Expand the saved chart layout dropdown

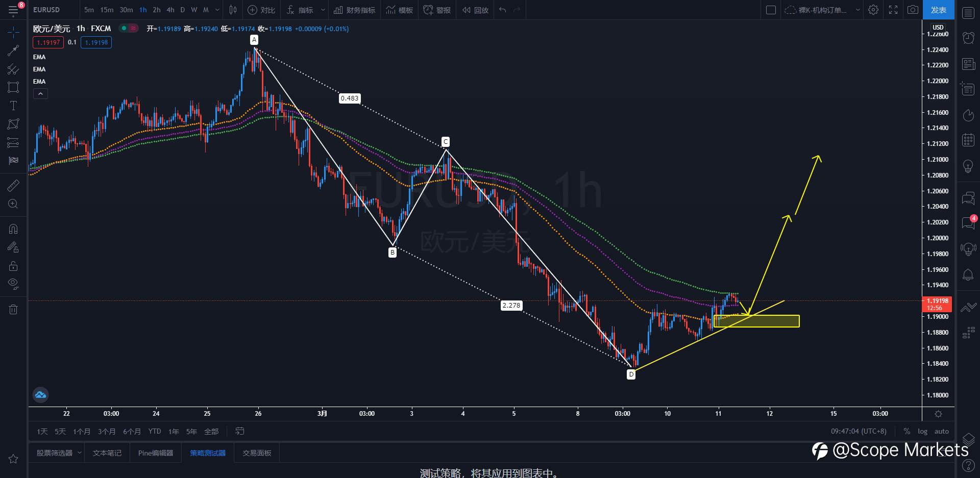tap(857, 10)
